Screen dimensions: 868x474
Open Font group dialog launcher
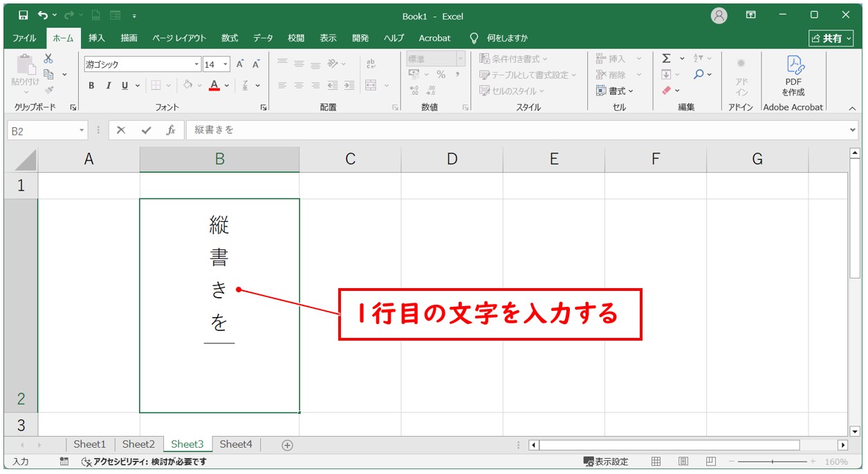point(263,108)
